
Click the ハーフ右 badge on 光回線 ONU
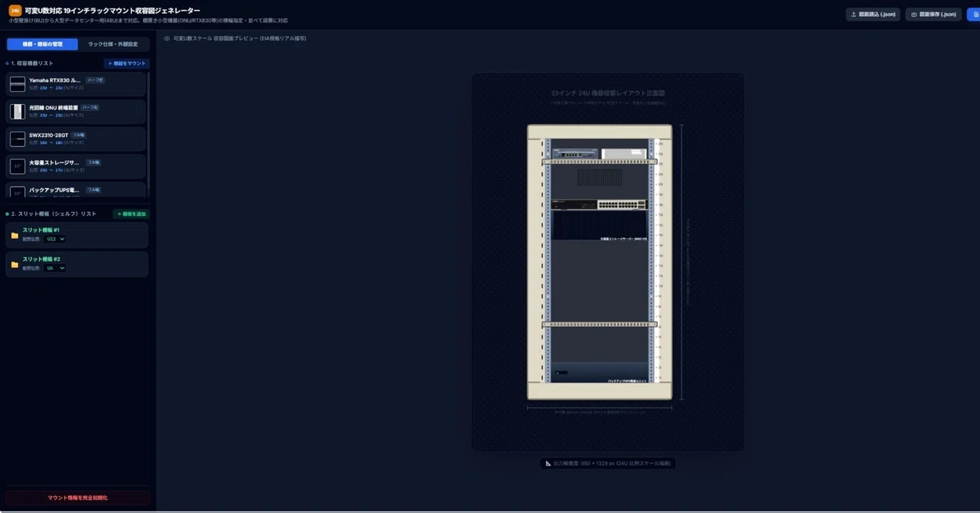[90, 108]
